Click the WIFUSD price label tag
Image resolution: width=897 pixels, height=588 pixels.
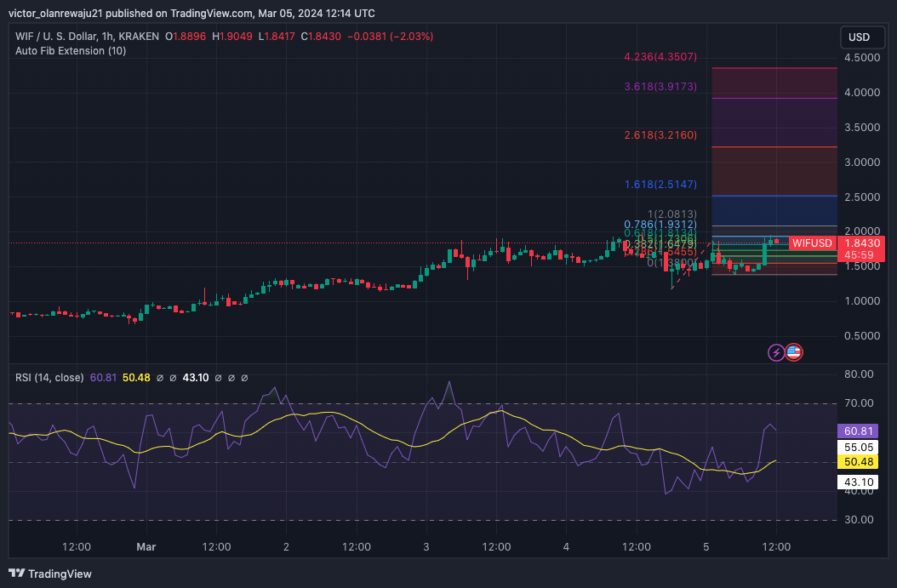812,243
